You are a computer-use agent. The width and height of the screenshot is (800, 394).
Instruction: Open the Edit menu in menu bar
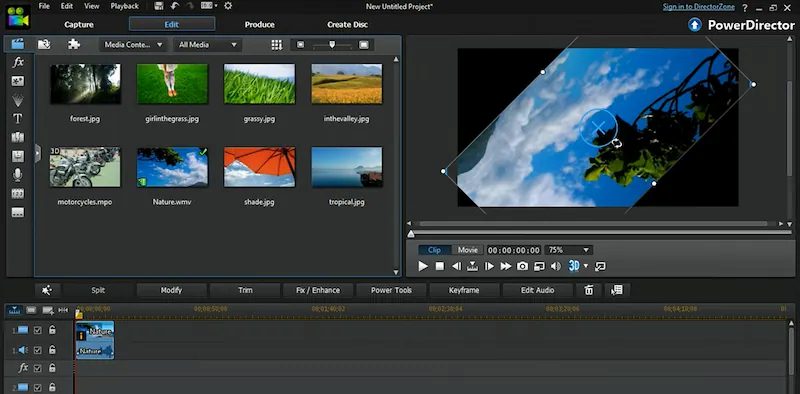pos(67,6)
